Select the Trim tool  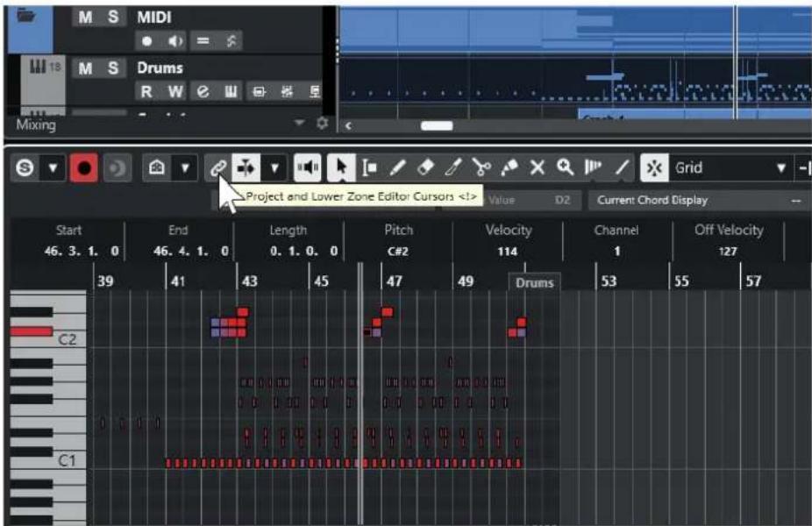tap(453, 167)
